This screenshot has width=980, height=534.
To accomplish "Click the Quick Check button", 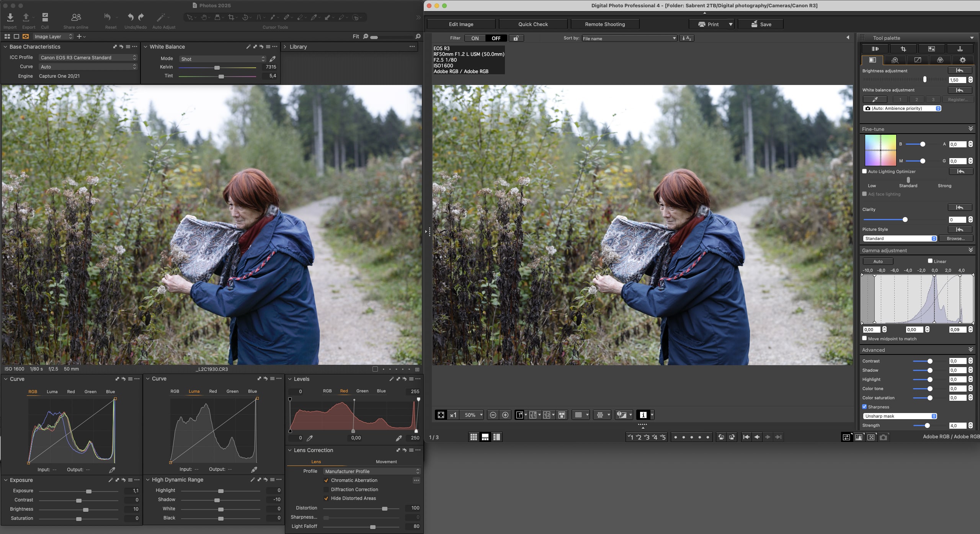I will [533, 24].
